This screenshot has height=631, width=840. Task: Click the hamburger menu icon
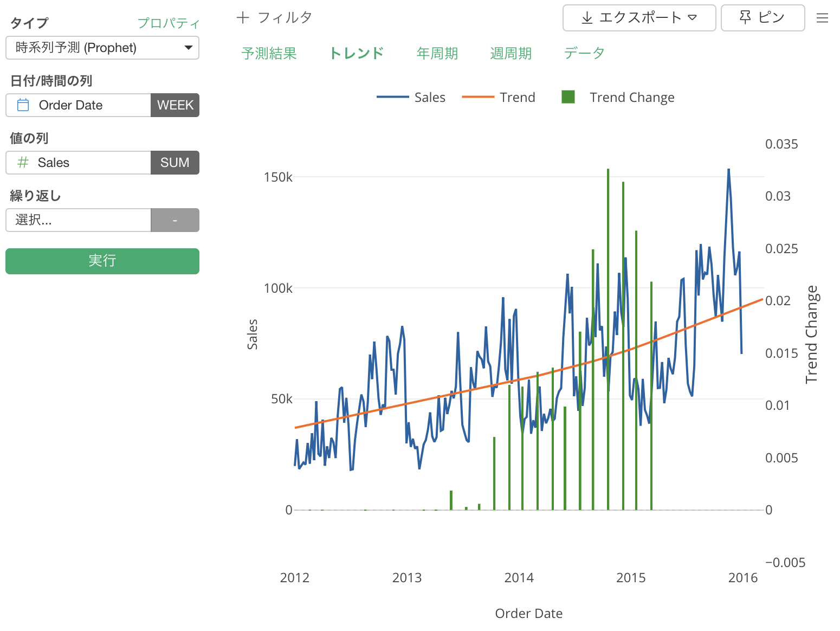pyautogui.click(x=822, y=18)
